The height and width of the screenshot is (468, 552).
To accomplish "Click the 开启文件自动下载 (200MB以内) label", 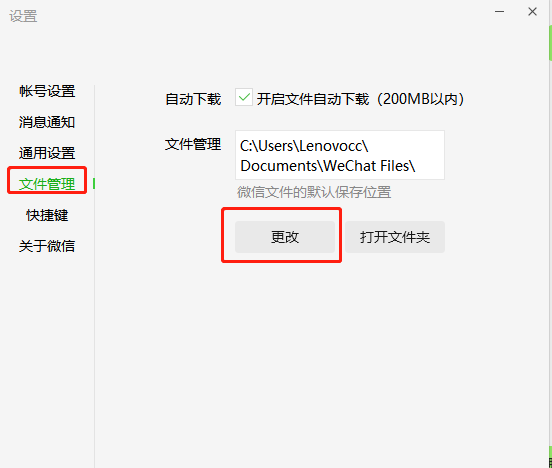I will [x=360, y=99].
